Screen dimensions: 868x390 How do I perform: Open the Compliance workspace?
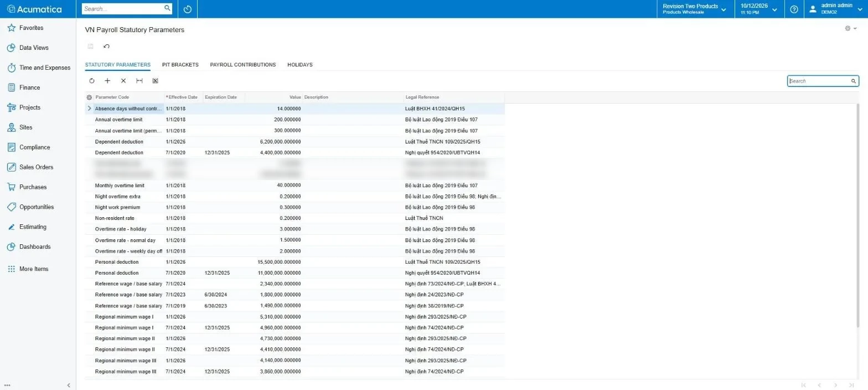34,147
